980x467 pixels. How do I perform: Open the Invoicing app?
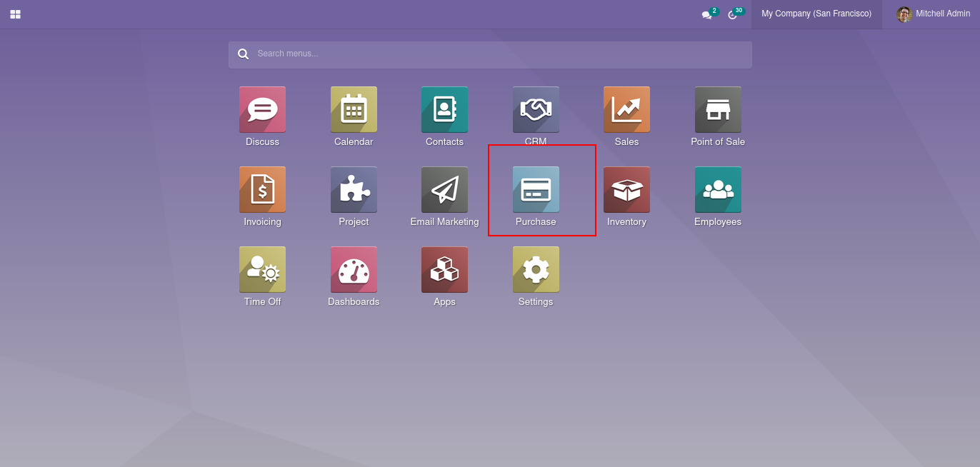[x=262, y=190]
